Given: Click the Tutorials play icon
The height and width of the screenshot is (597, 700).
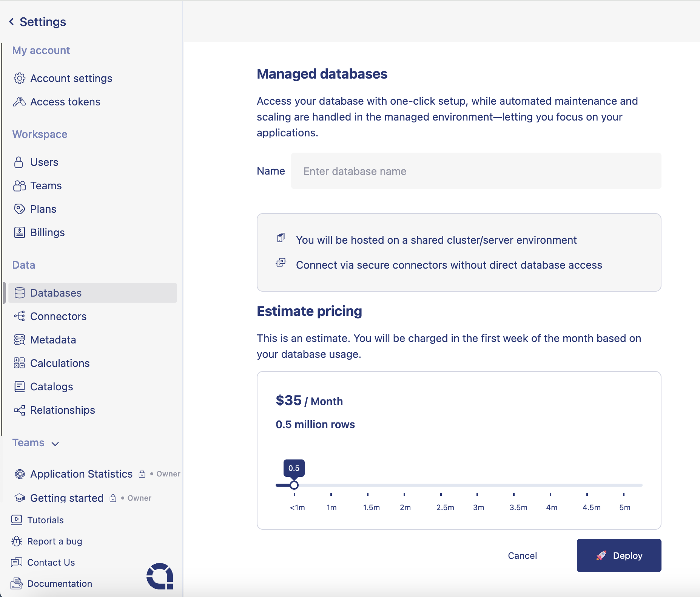Looking at the screenshot, I should click(17, 520).
